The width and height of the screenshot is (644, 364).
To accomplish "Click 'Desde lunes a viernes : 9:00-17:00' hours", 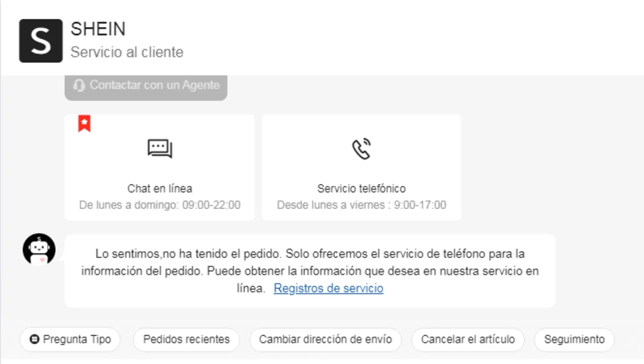I will [361, 205].
